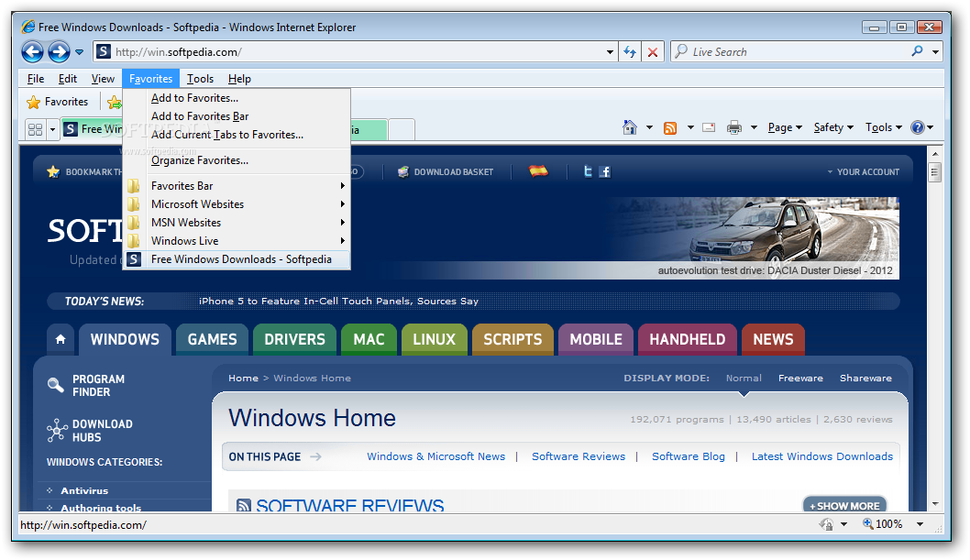Expand Favorites Bar folder submenu
Image resolution: width=970 pixels, height=560 pixels.
coord(237,185)
